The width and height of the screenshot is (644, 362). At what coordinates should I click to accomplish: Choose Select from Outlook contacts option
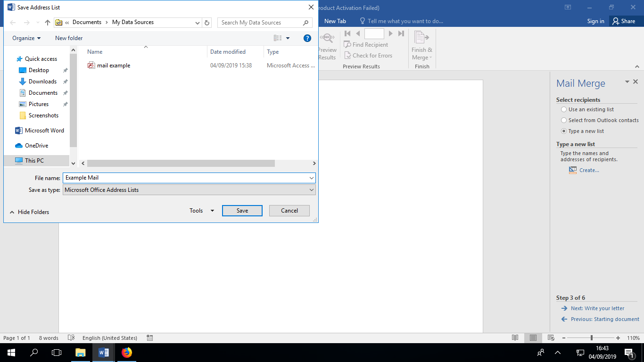click(564, 120)
